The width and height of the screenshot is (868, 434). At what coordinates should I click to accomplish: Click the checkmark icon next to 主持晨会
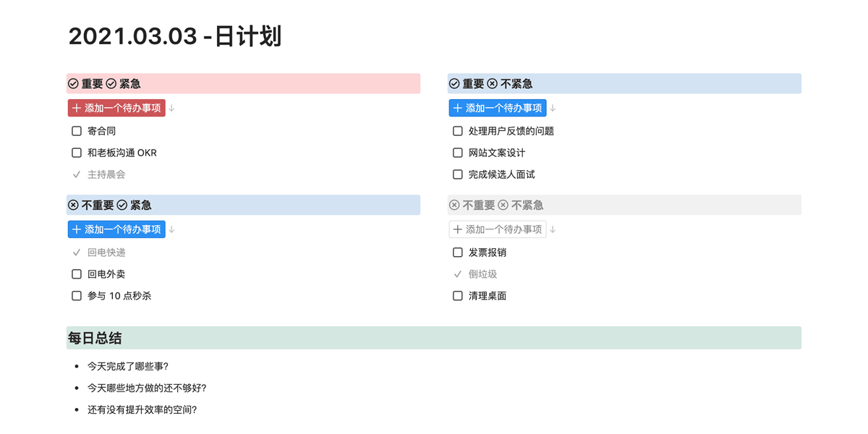pos(77,174)
